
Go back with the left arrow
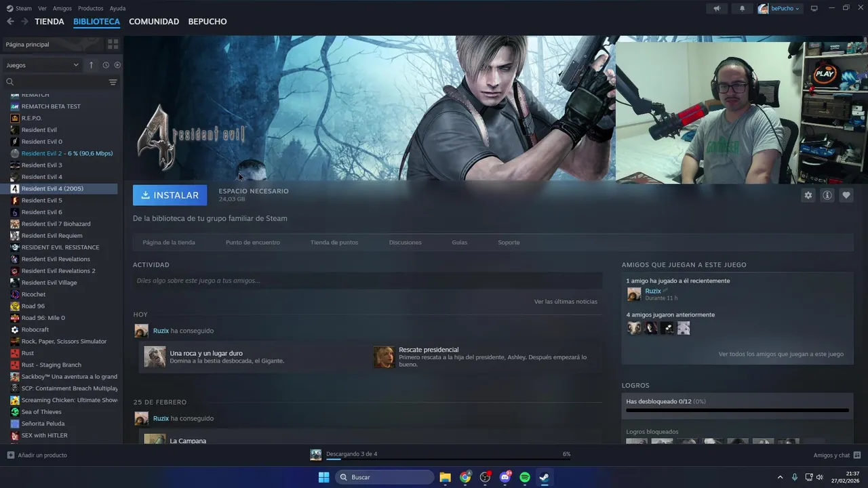10,22
